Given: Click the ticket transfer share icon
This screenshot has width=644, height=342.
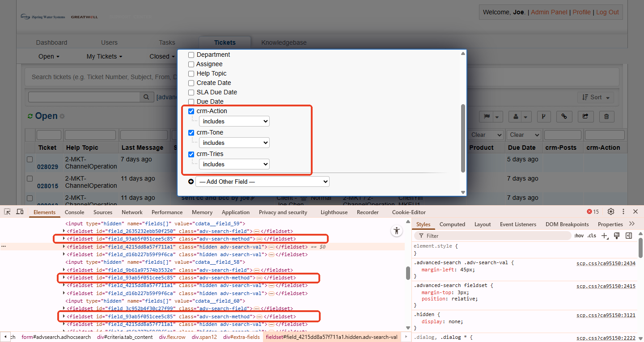Looking at the screenshot, I should point(585,117).
